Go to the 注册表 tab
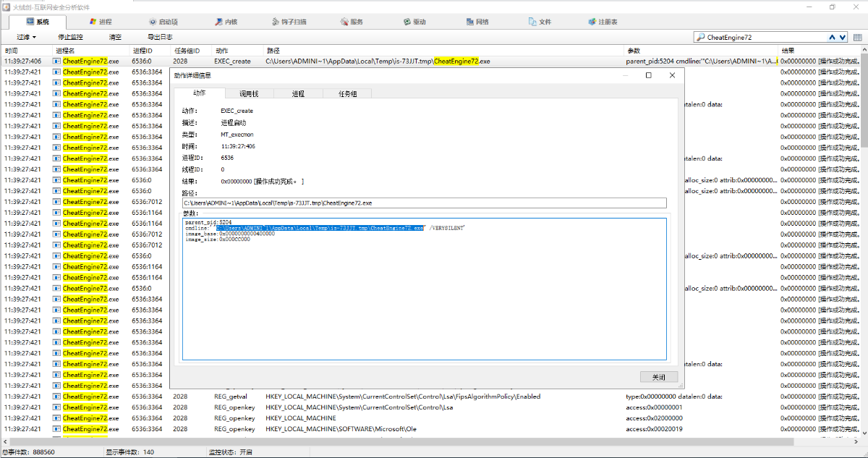This screenshot has width=868, height=458. click(603, 22)
